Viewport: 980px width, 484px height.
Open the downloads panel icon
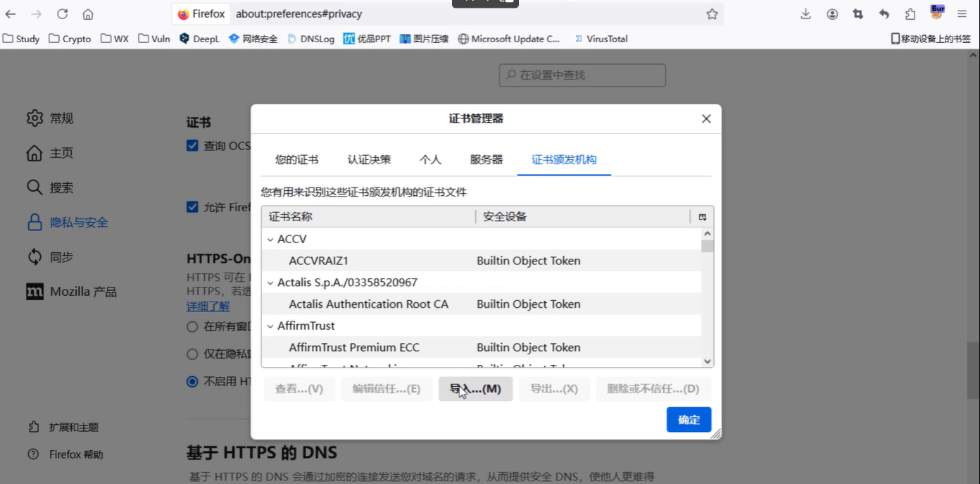tap(806, 14)
